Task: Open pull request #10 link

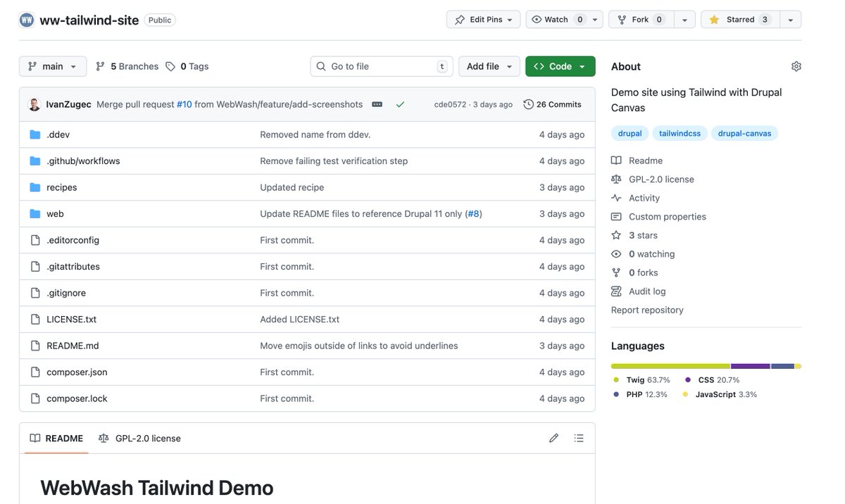Action: coord(184,104)
